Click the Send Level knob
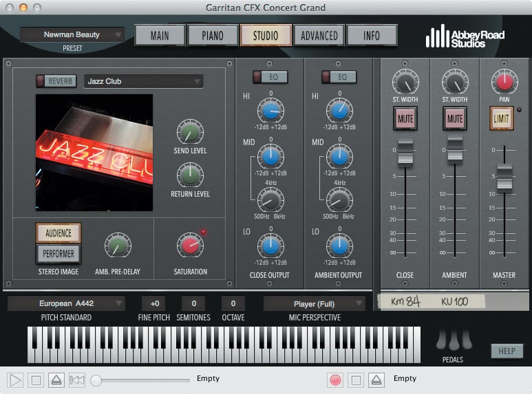532x394 pixels. (x=190, y=131)
